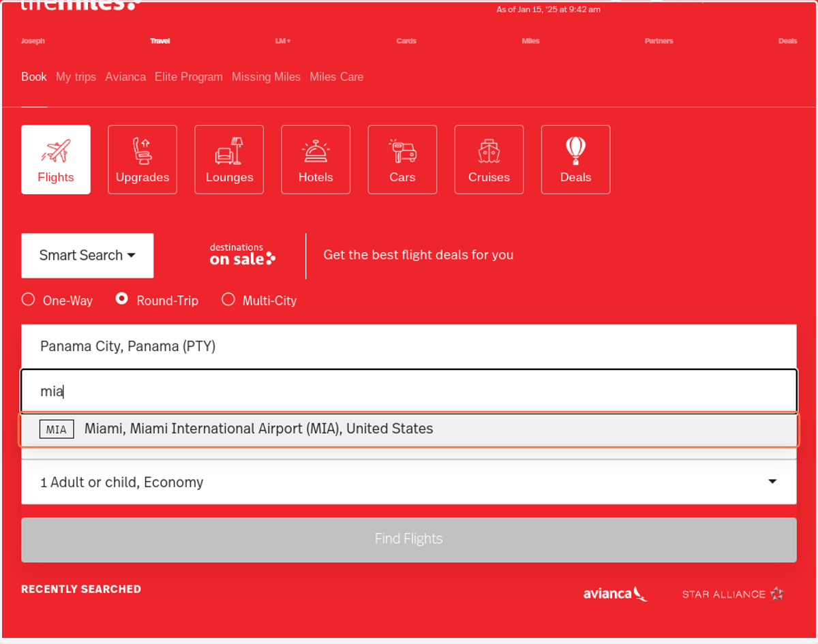This screenshot has width=818, height=644.
Task: Select the Flights tile with airplane icon
Action: [56, 159]
